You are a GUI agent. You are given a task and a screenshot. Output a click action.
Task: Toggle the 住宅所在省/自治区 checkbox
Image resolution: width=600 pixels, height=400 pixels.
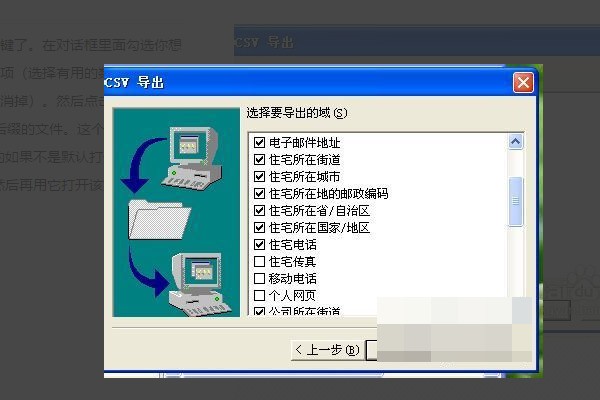[x=259, y=210]
